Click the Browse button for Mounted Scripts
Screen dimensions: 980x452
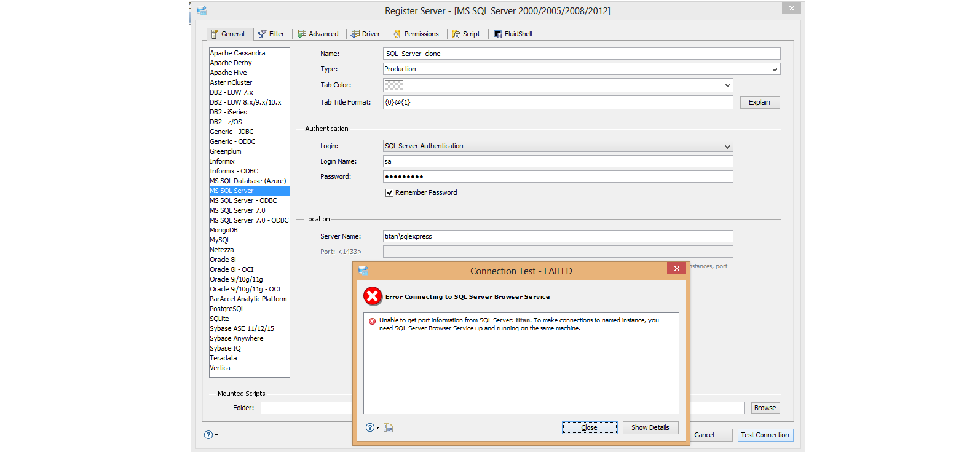pyautogui.click(x=765, y=408)
